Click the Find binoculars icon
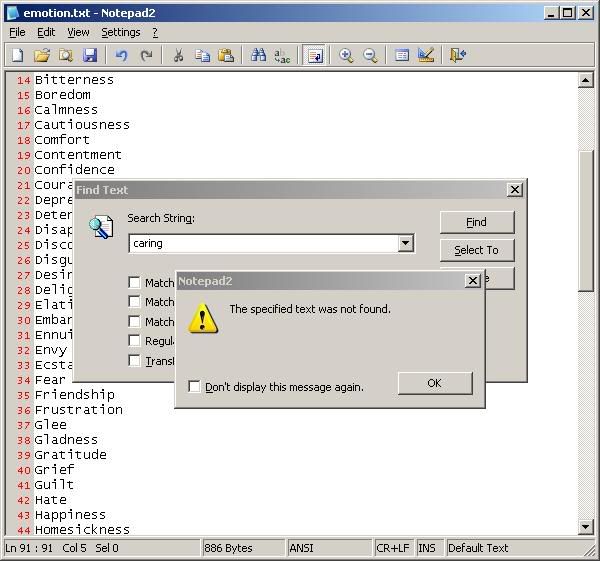This screenshot has height=561, width=600. (258, 55)
